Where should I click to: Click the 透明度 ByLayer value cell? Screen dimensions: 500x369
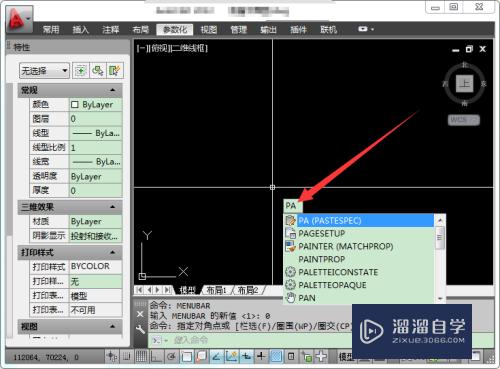pos(96,176)
